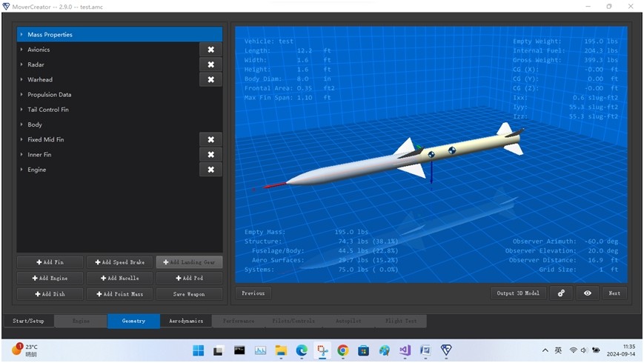The width and height of the screenshot is (644, 363).
Task: Expand the Tail Control Fin arrow
Action: [21, 110]
